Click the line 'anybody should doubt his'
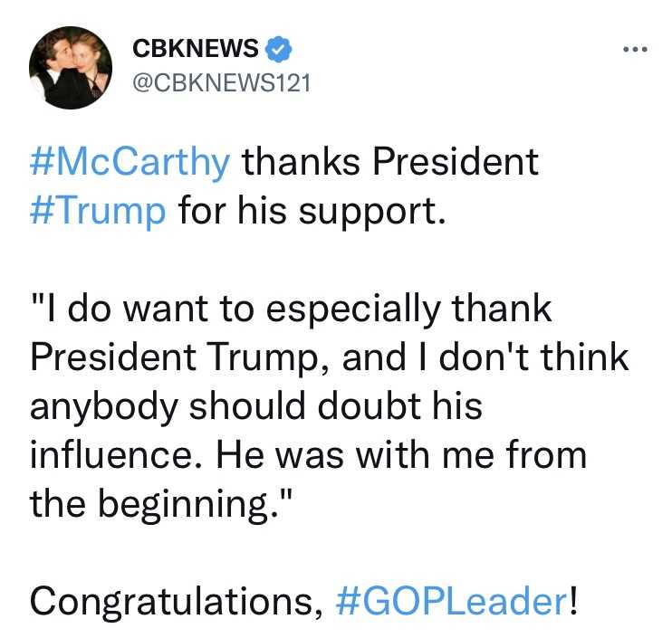Viewport: 672px width, 638px height. click(x=255, y=405)
